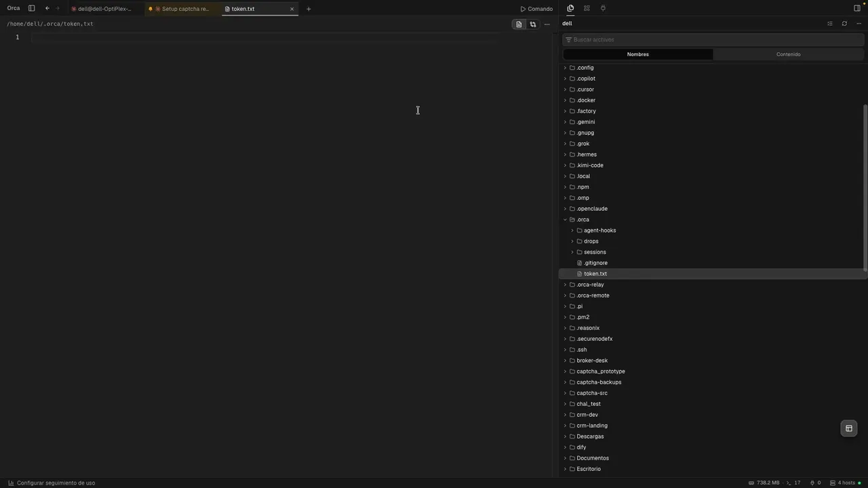
Task: Open the .pm2 folder row
Action: (710, 317)
